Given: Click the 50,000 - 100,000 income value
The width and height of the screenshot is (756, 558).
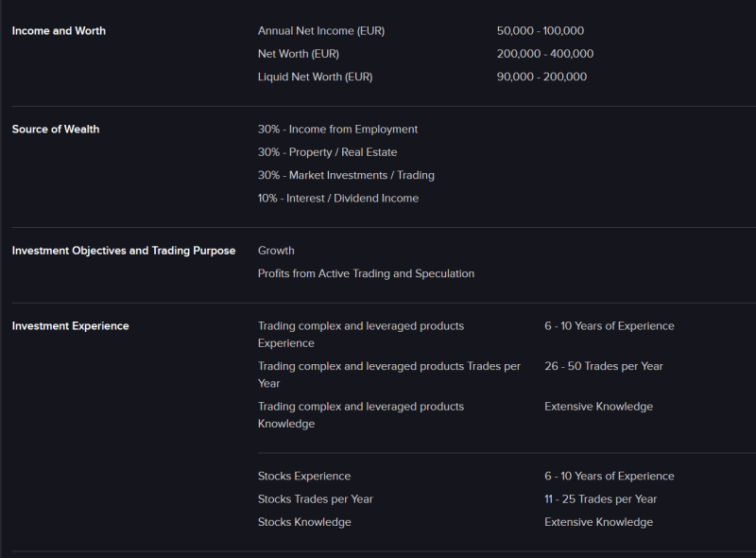Looking at the screenshot, I should (x=541, y=31).
